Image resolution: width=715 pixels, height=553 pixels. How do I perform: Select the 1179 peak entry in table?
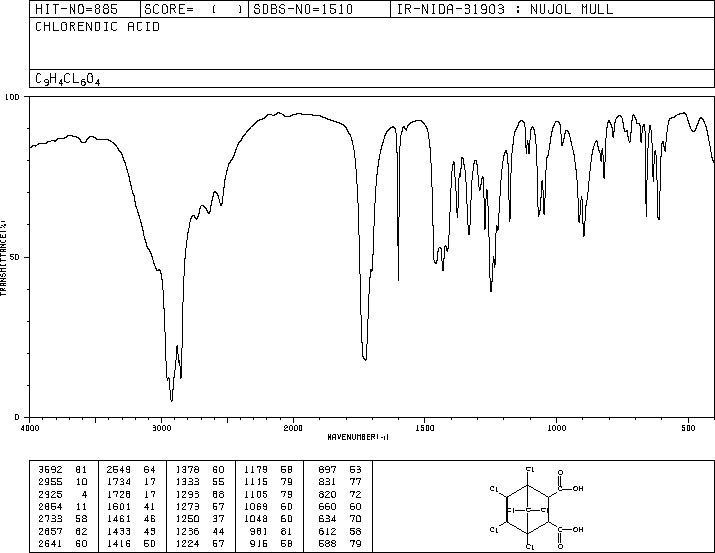pos(269,470)
